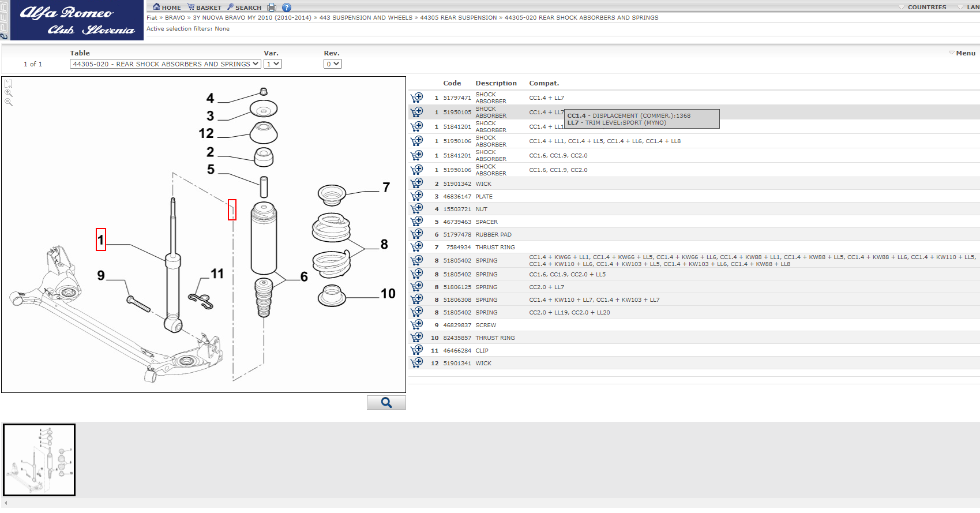Click part number 8 label in the diagram
980x513 pixels.
coord(384,244)
